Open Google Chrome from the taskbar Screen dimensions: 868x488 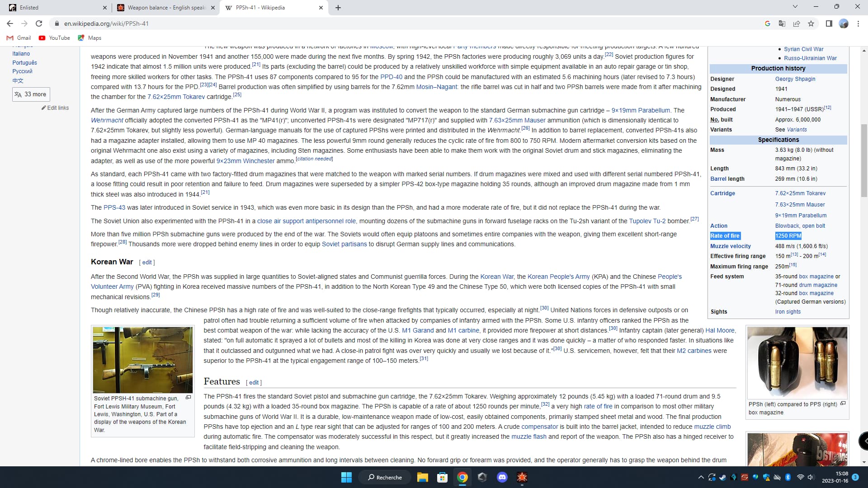click(x=462, y=477)
